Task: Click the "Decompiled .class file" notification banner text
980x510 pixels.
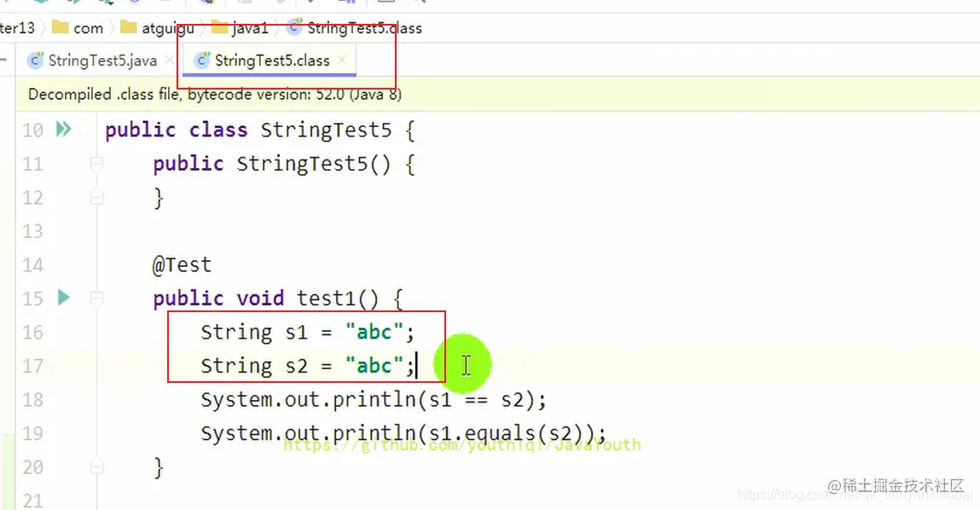Action: (214, 95)
